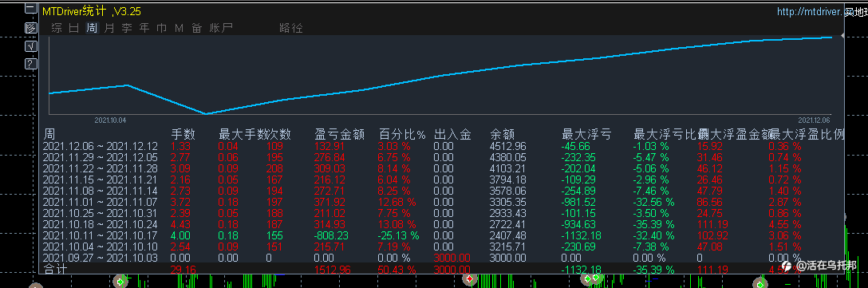This screenshot has width=868, height=288.
Task: Open the 账户 account tab
Action: (221, 28)
